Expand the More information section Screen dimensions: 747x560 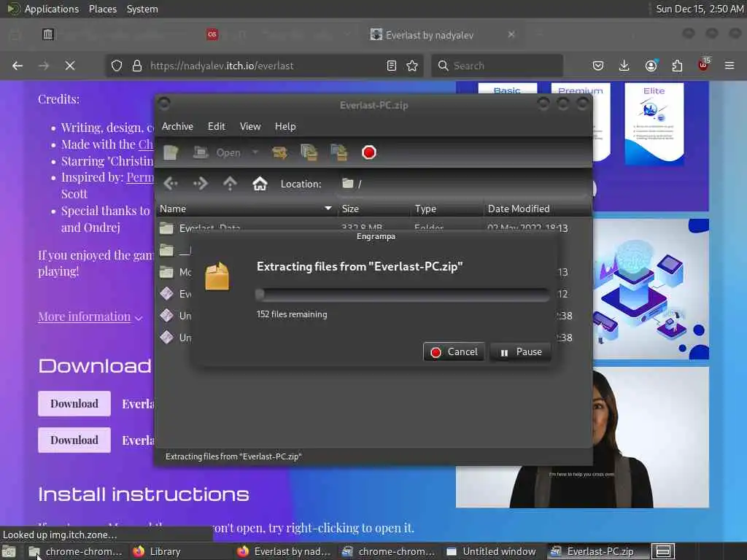tap(90, 316)
